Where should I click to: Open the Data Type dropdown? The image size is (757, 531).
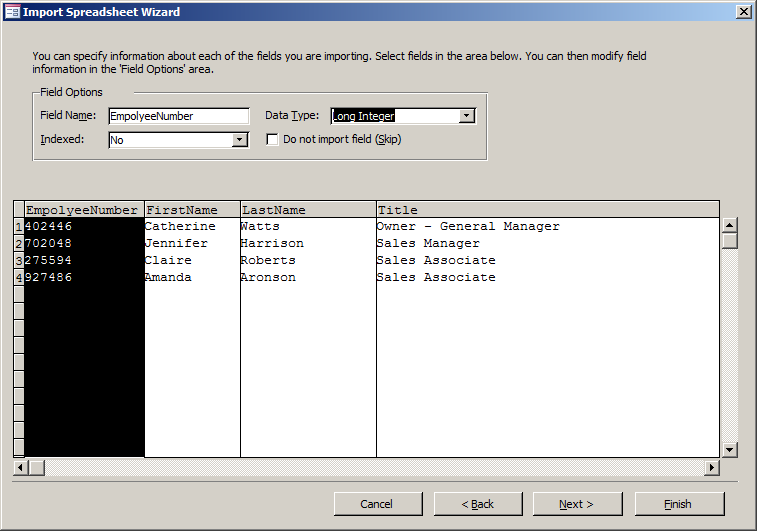click(x=466, y=116)
